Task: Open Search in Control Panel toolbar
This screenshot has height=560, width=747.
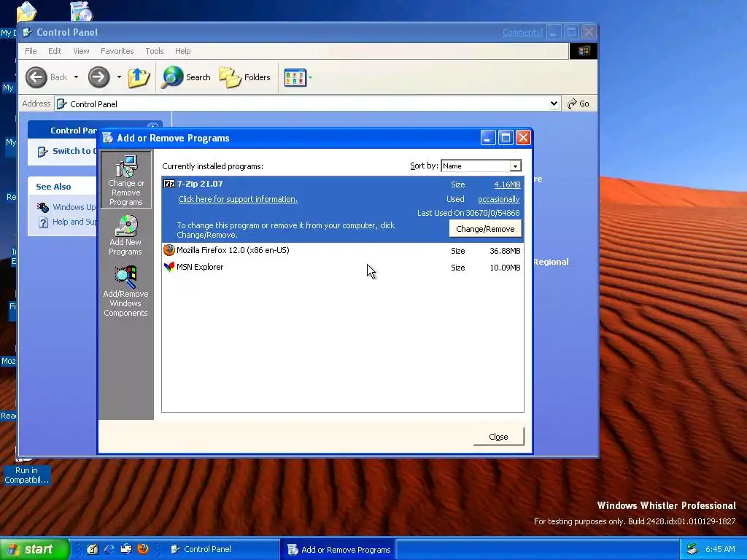Action: click(186, 77)
